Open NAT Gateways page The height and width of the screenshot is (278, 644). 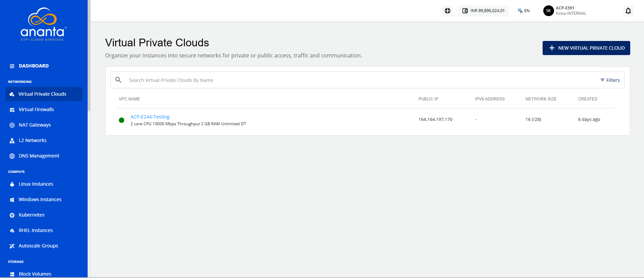coord(35,125)
